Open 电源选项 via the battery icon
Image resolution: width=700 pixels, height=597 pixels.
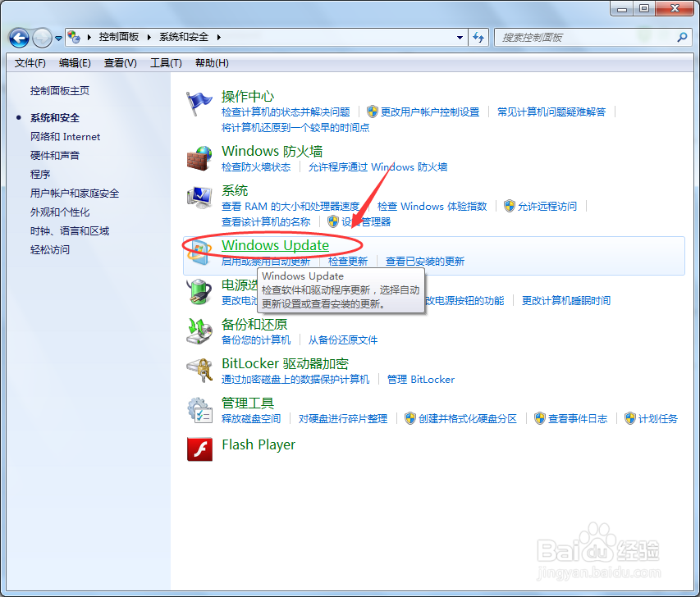198,291
